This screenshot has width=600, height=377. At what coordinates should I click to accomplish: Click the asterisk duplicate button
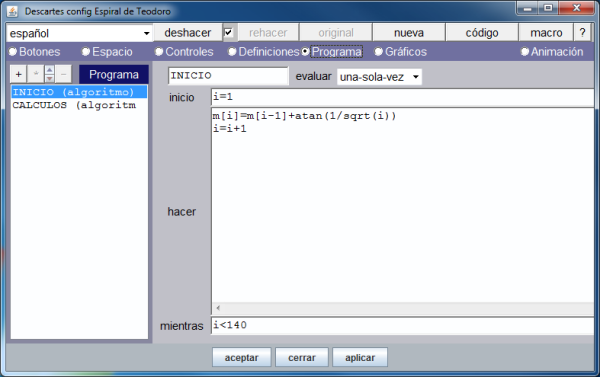pyautogui.click(x=36, y=74)
